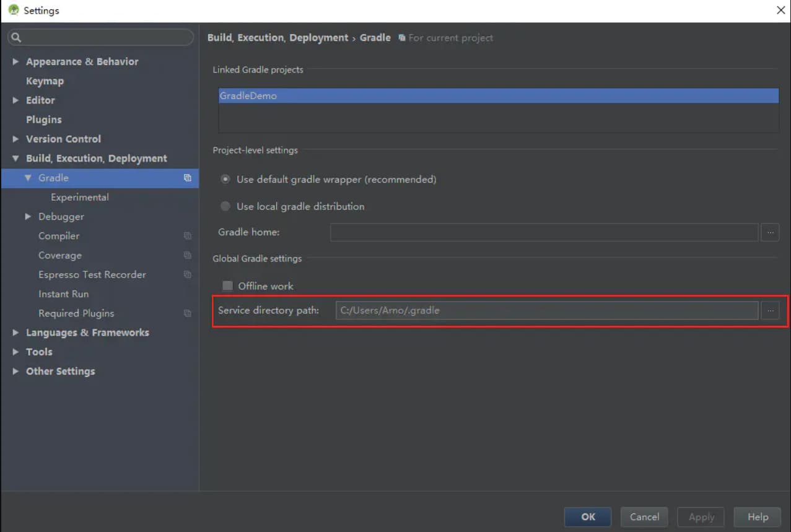
Task: Close the Settings dialog window
Action: pyautogui.click(x=780, y=10)
